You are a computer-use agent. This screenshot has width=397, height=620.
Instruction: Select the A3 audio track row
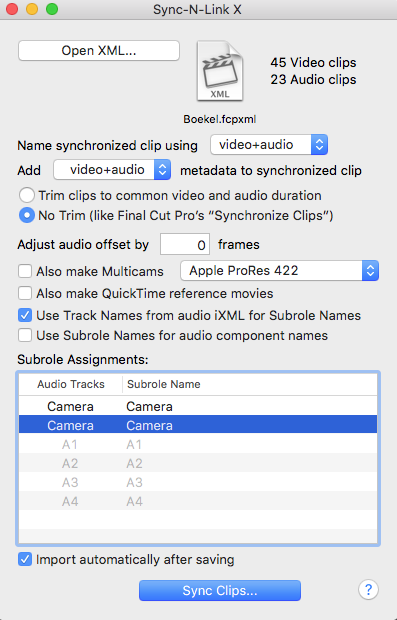pyautogui.click(x=198, y=482)
